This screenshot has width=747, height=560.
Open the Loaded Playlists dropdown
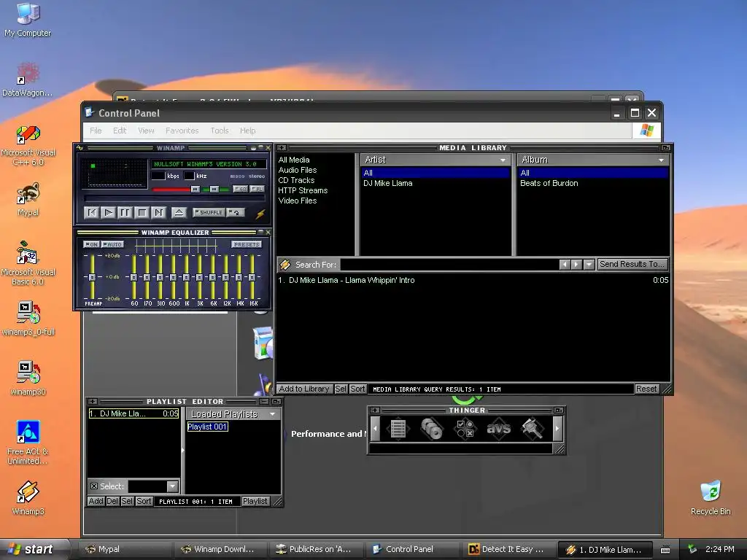pyautogui.click(x=273, y=414)
